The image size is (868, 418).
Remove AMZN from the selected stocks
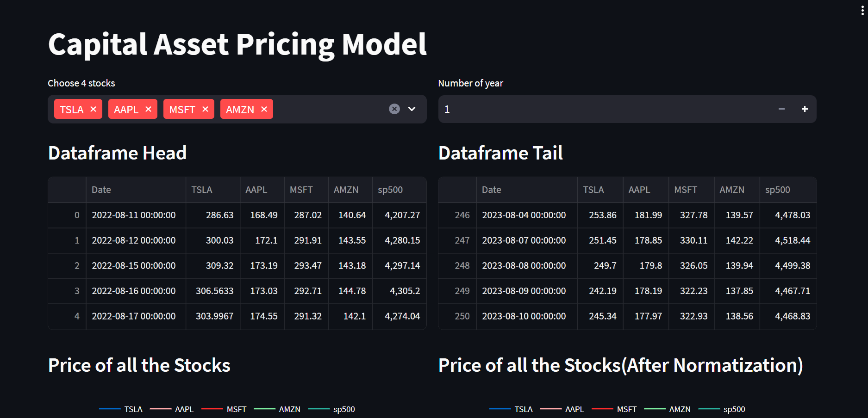[263, 109]
